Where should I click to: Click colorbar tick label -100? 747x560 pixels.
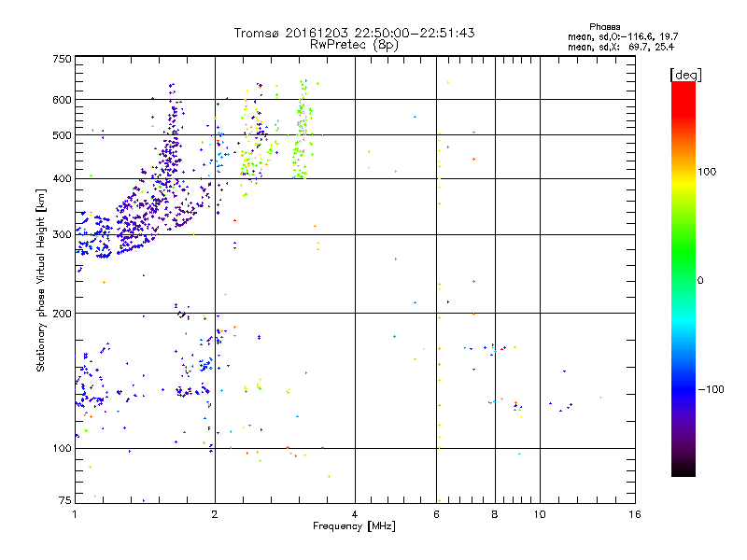coord(711,389)
